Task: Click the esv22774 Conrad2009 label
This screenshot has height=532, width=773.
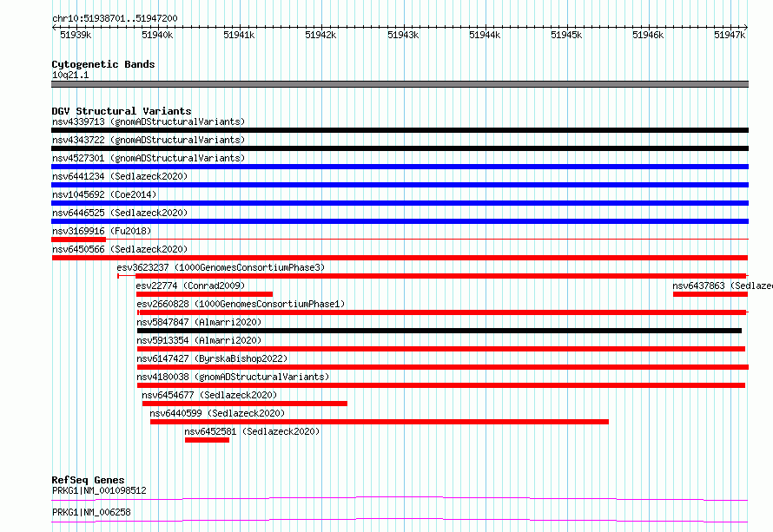Action: (190, 286)
